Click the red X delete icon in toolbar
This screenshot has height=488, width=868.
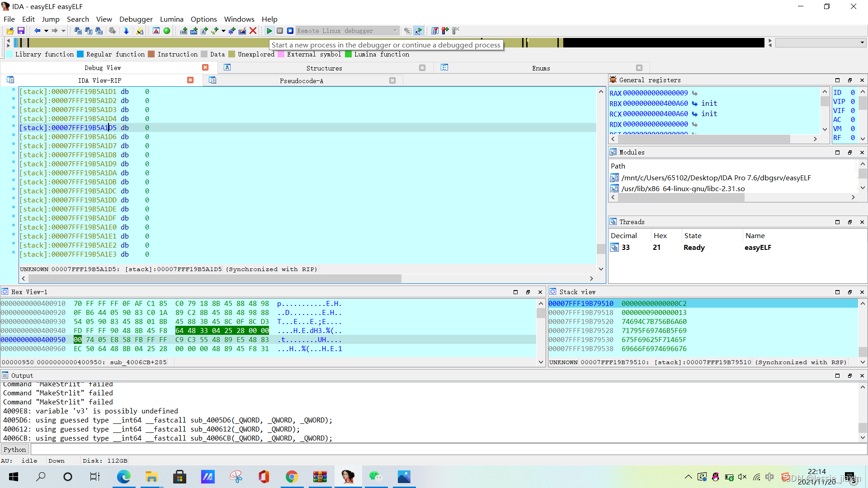(x=253, y=31)
